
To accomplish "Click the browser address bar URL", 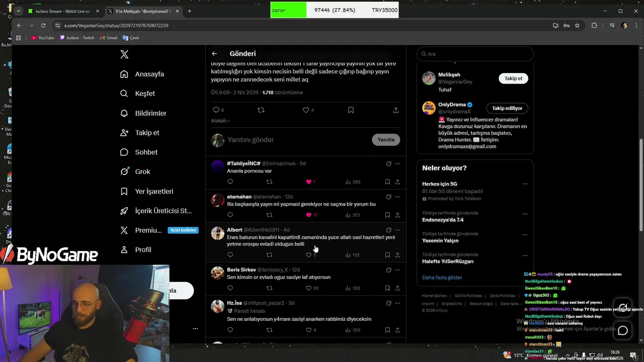I will (116, 25).
